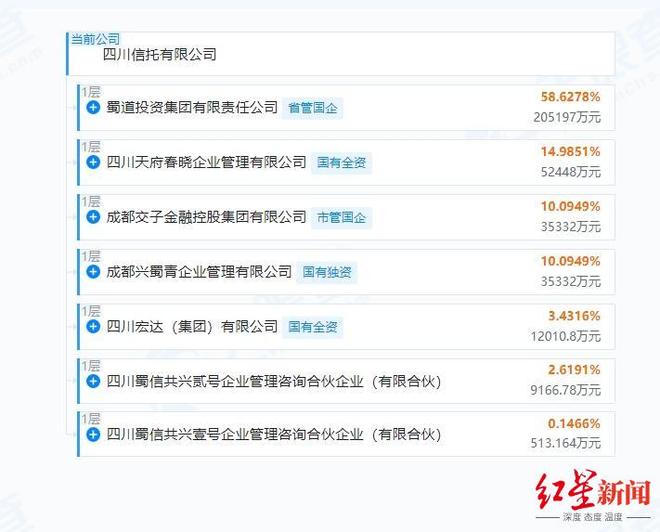The height and width of the screenshot is (532, 660).
Task: Click the 14.9851% shareholding percentage
Action: [x=570, y=152]
